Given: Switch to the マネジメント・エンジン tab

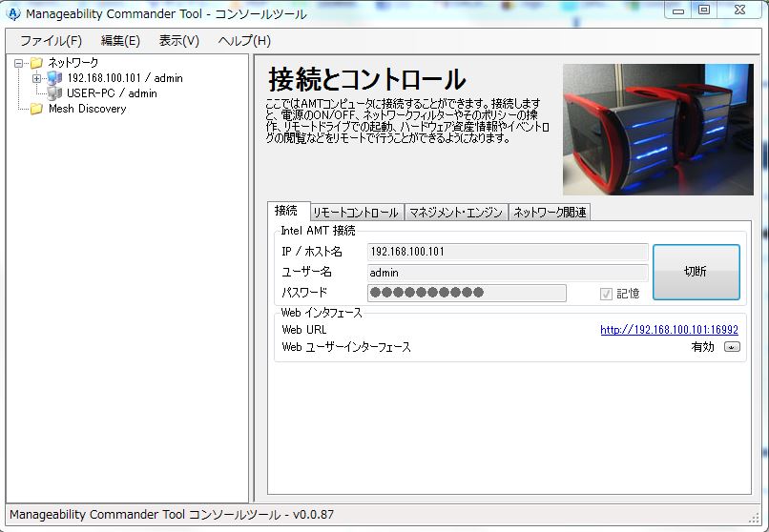Looking at the screenshot, I should 456,212.
